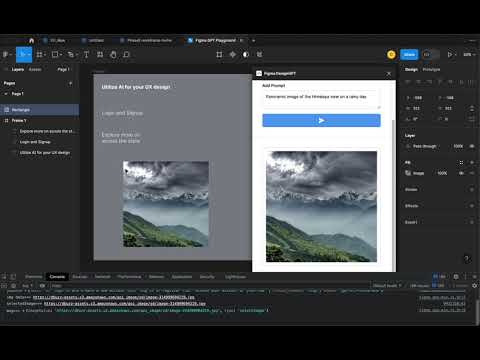Click the yellow user avatar

click(391, 54)
